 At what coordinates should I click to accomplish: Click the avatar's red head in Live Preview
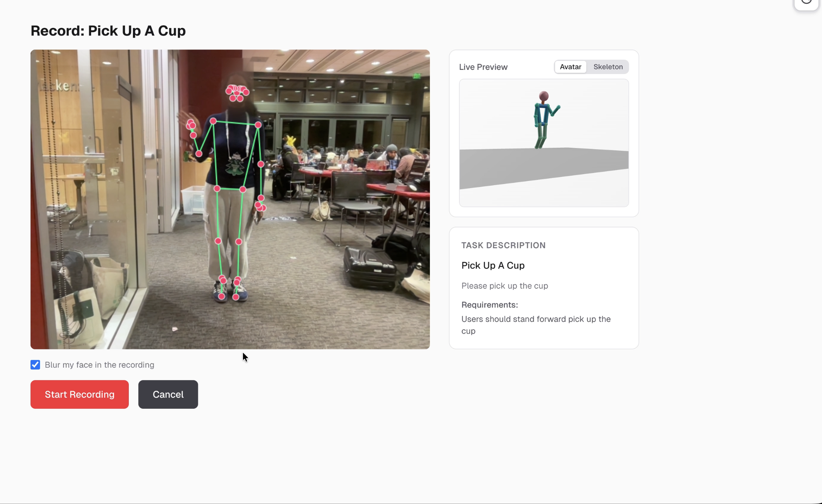pyautogui.click(x=544, y=96)
